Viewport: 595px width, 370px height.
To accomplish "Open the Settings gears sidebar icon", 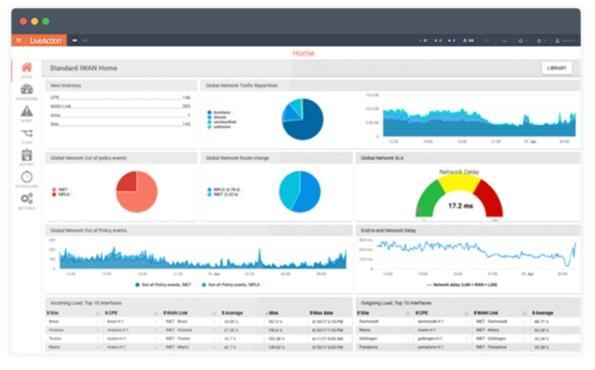I will [x=27, y=198].
